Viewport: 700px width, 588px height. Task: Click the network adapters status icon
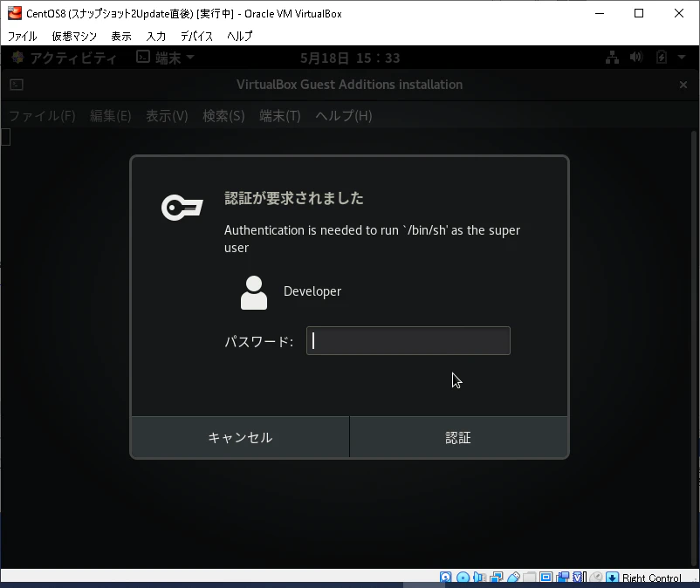(x=496, y=578)
